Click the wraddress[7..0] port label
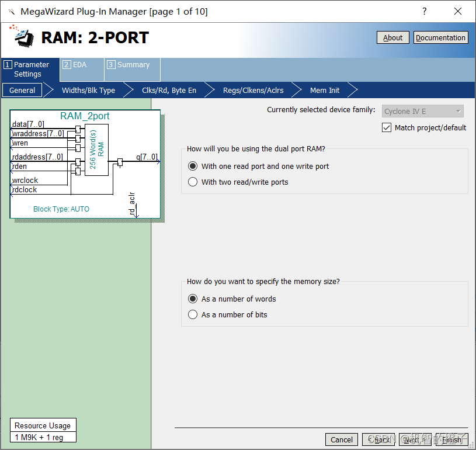This screenshot has width=476, height=450. [38, 133]
